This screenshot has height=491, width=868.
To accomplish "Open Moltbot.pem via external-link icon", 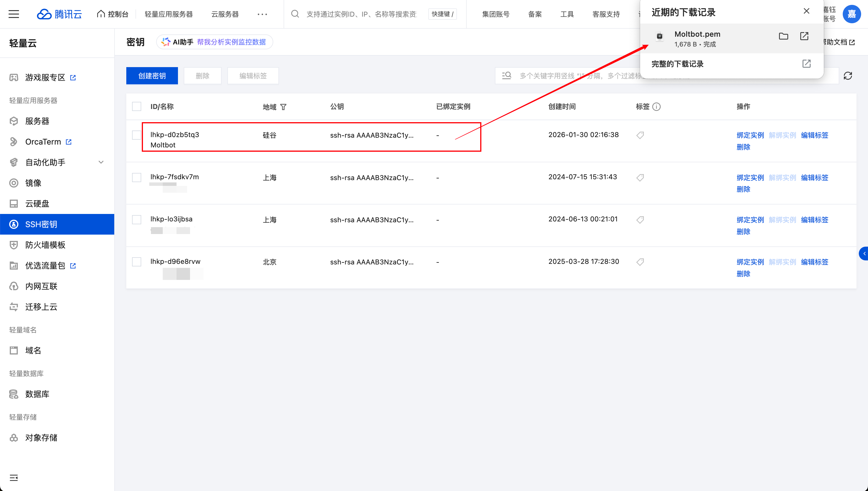I will (804, 36).
